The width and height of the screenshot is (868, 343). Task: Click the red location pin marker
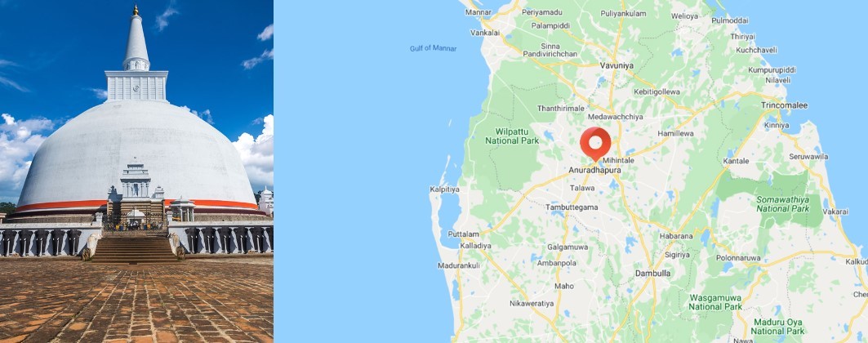tap(595, 144)
